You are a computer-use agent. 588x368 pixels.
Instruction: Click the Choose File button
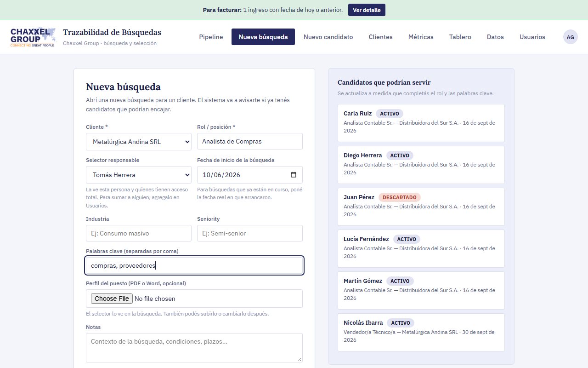click(x=112, y=299)
